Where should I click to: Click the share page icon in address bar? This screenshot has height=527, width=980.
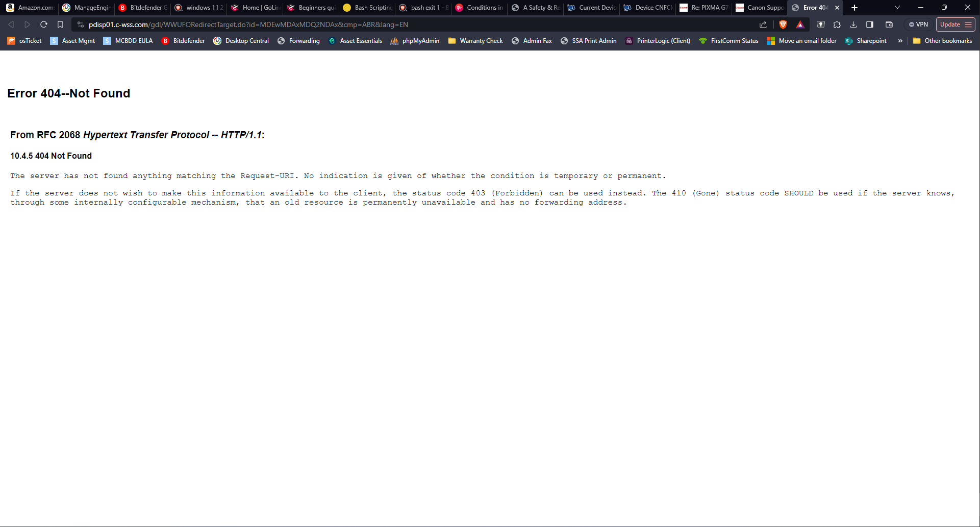pyautogui.click(x=763, y=24)
